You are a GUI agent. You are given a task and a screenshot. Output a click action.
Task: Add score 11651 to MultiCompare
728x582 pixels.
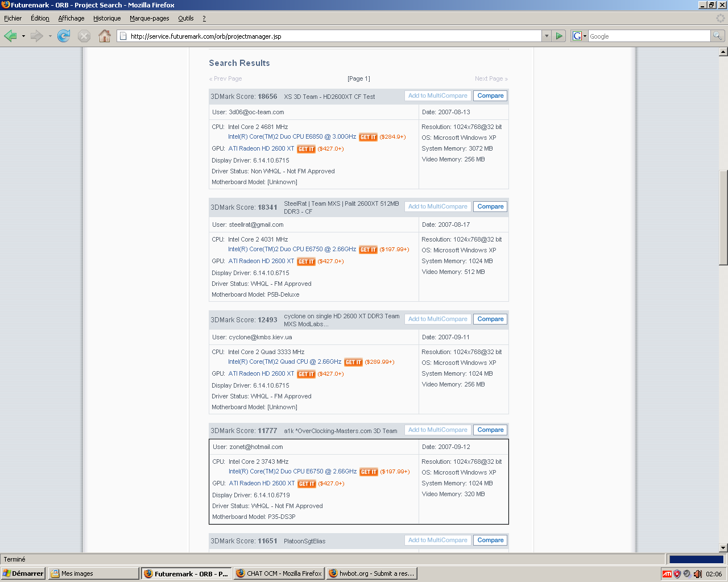(438, 541)
